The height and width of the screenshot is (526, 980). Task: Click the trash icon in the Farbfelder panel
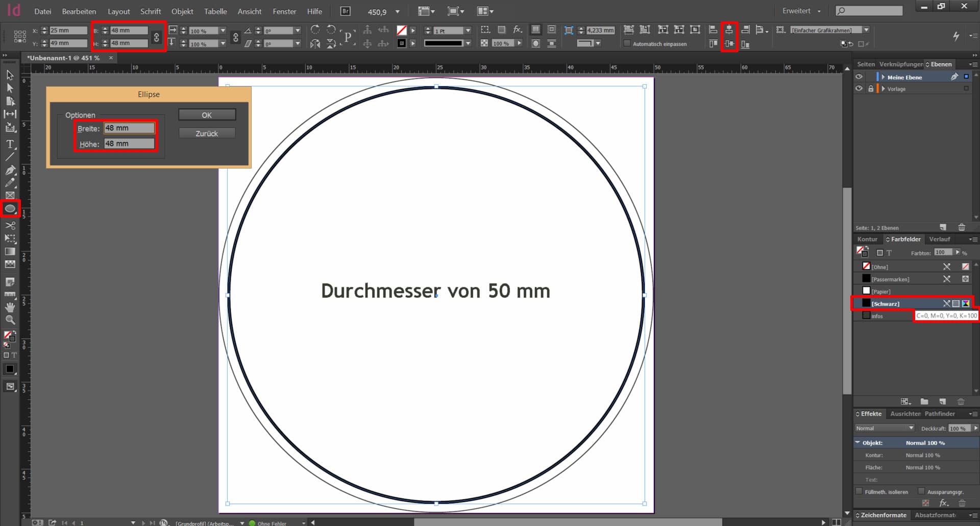tap(962, 401)
